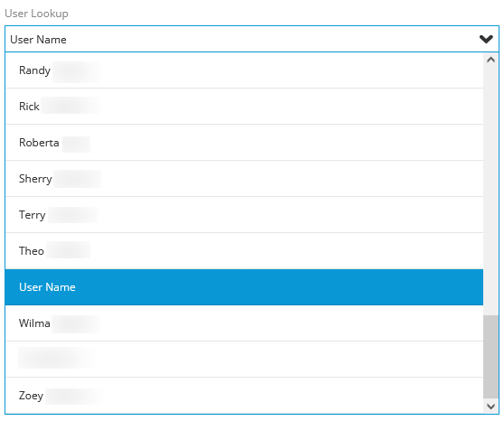This screenshot has height=421, width=504.
Task: Pick Wilma from the dropdown list
Action: point(244,323)
